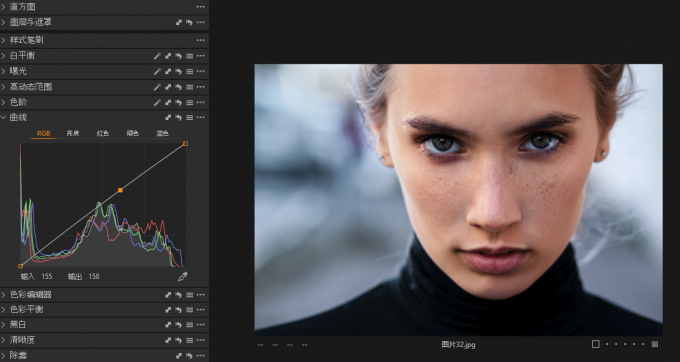
Task: Reset the 曲线 tool with undo icon
Action: 178,117
